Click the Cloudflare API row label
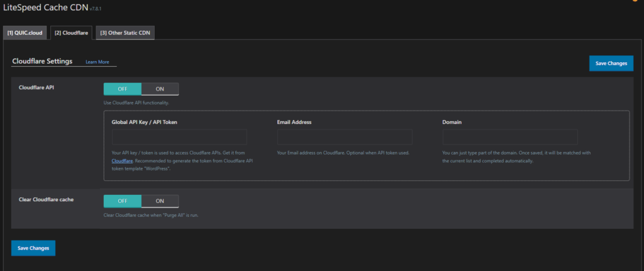The width and height of the screenshot is (644, 271). (36, 87)
